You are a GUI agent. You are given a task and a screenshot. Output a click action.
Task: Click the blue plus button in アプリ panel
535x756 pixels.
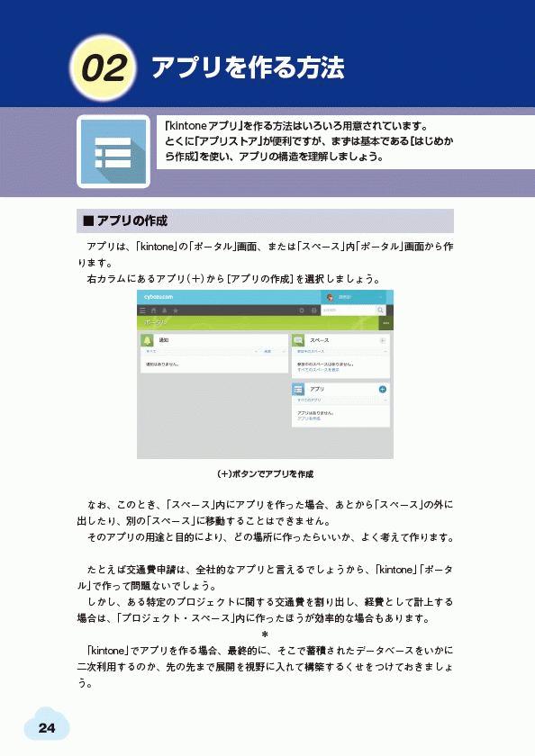point(383,389)
